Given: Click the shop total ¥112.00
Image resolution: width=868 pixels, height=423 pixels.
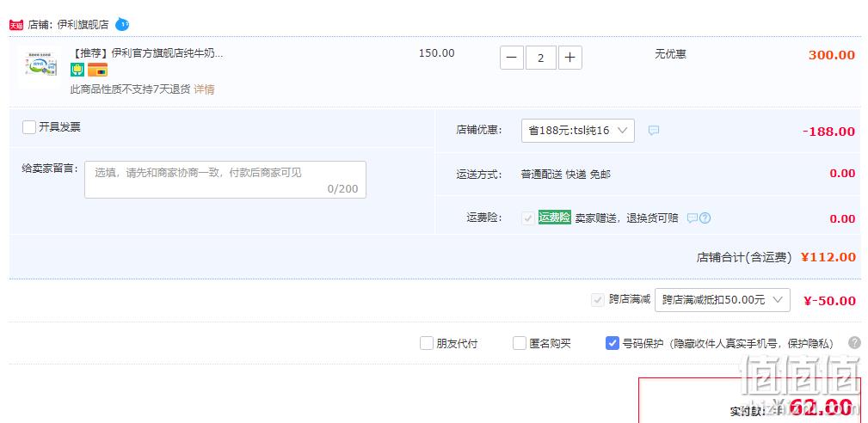Looking at the screenshot, I should coord(828,257).
